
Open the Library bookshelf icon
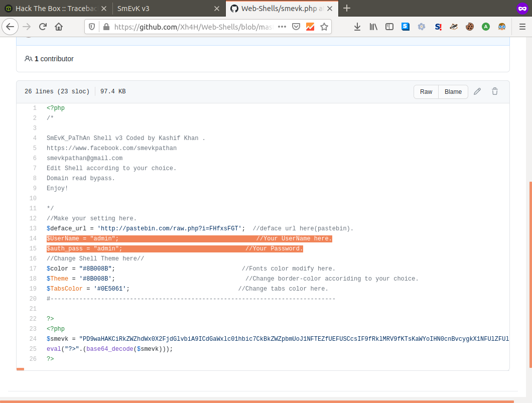373,27
